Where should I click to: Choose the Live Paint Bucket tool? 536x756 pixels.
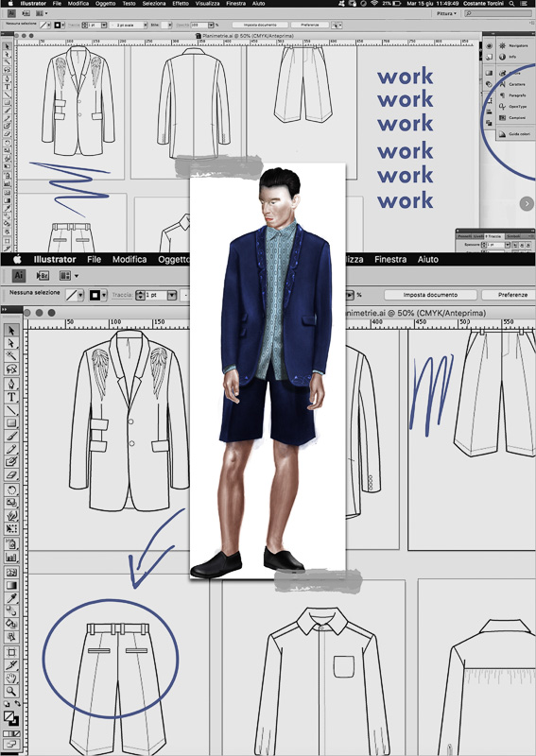click(x=11, y=625)
